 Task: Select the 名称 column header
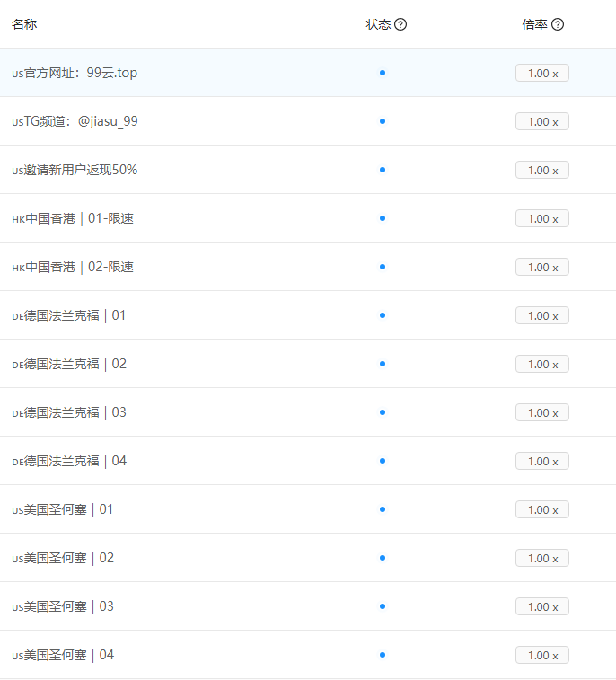pos(24,24)
